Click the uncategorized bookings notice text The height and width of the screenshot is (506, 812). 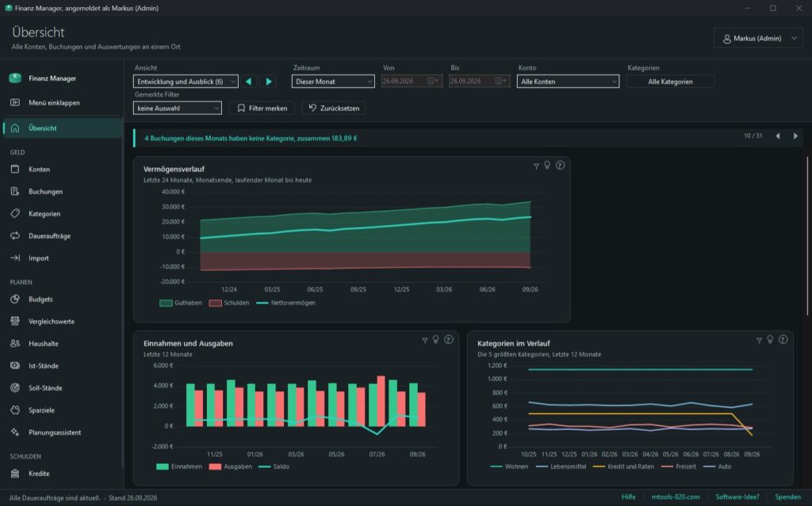tap(251, 138)
